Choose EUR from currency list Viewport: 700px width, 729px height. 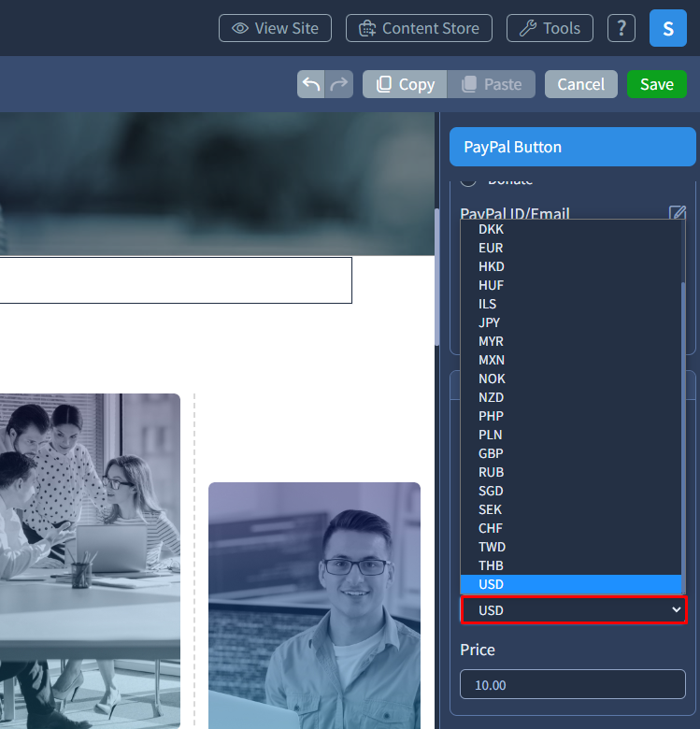point(571,248)
